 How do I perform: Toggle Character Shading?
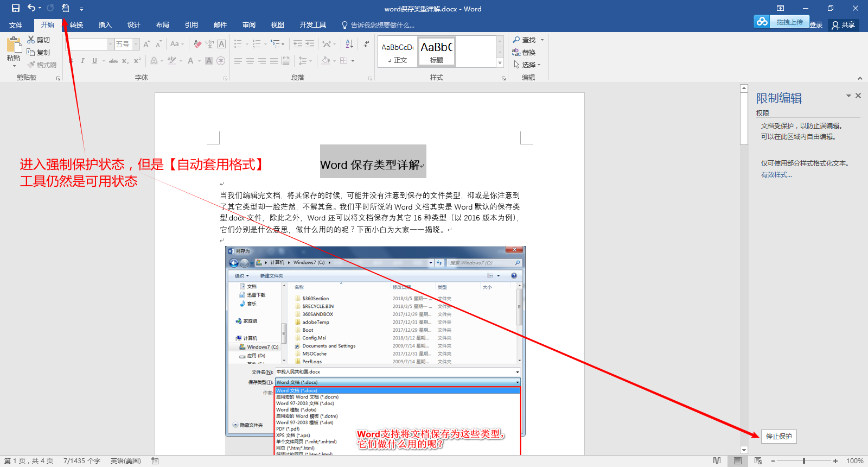209,61
